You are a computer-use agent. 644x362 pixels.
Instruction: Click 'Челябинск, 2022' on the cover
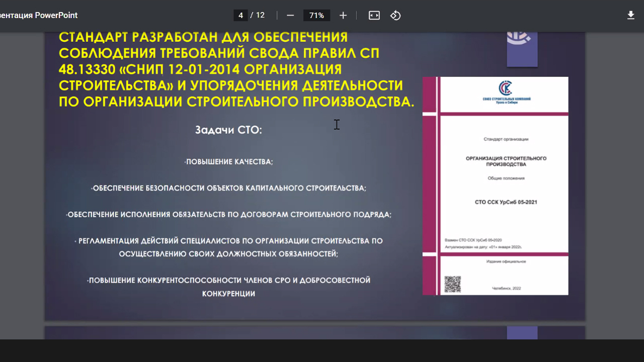507,288
